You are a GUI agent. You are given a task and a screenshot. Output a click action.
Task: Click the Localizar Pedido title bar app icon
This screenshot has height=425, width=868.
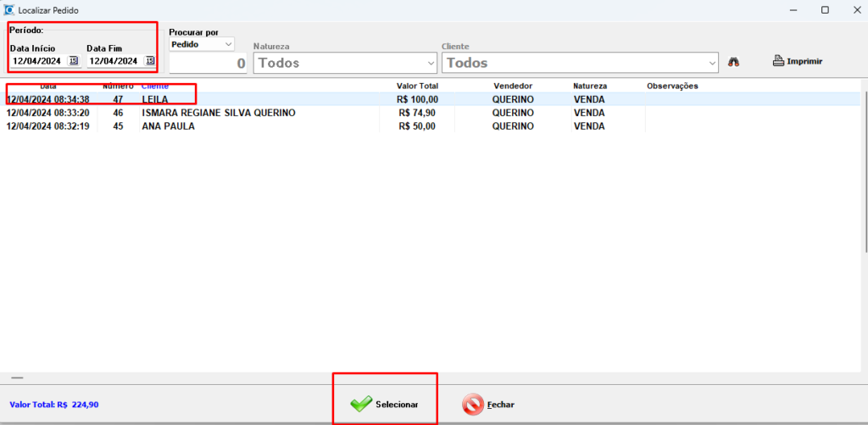[x=8, y=9]
